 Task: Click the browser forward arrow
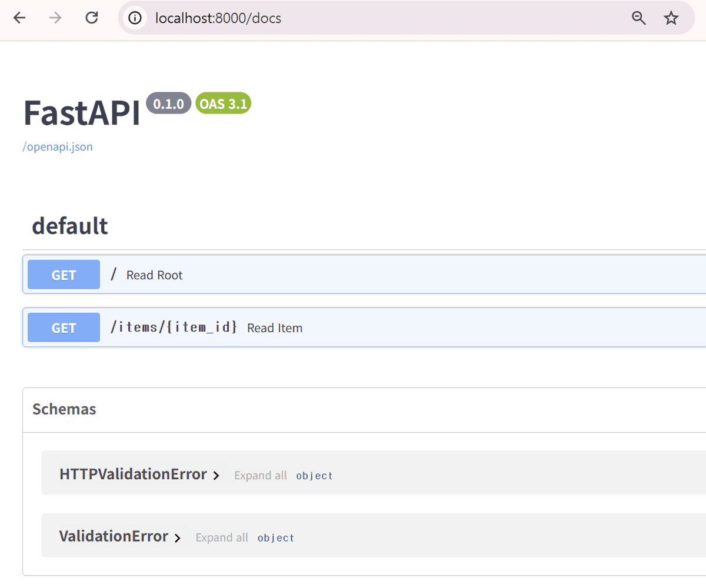[55, 18]
